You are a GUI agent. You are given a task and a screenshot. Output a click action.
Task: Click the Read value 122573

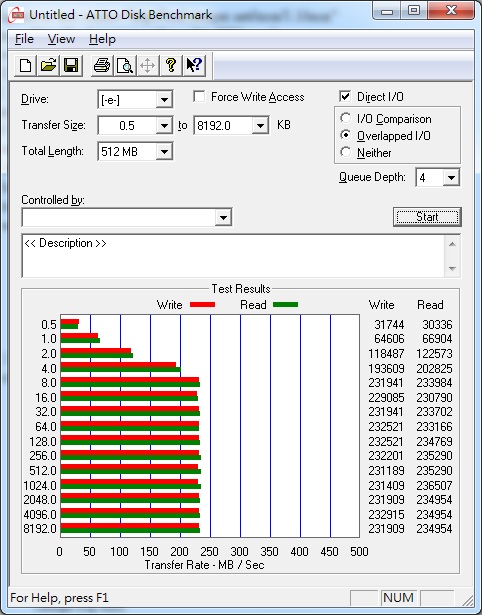pyautogui.click(x=435, y=354)
